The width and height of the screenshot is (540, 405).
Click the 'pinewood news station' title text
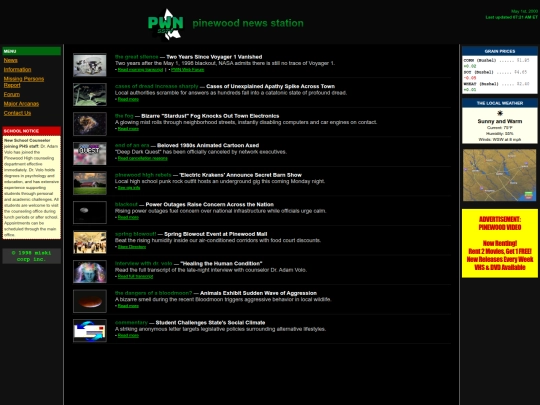tap(248, 23)
